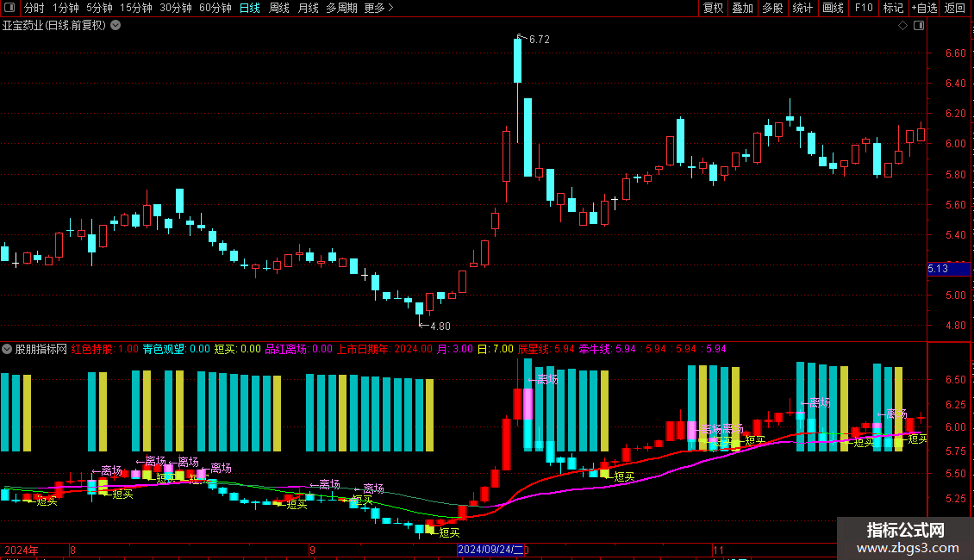The height and width of the screenshot is (560, 974).
Task: Switch to the 分时 view
Action: [34, 8]
